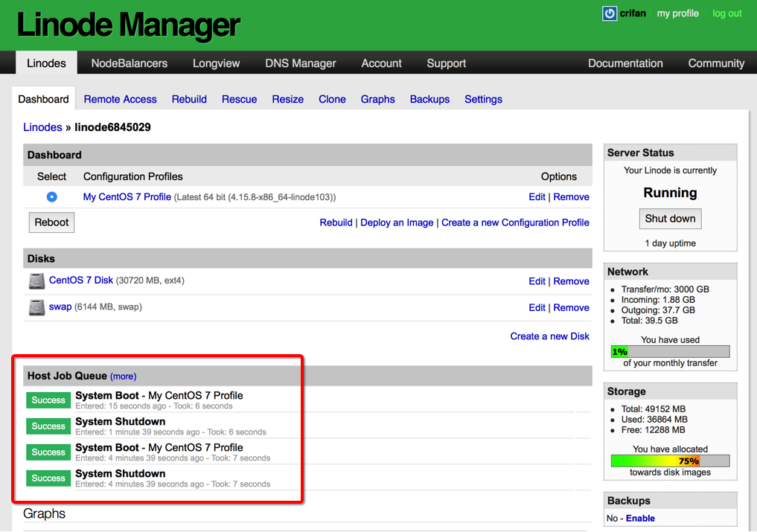Image resolution: width=757 pixels, height=532 pixels.
Task: Edit the My CentOS 7 Profile configuration
Action: [x=537, y=197]
